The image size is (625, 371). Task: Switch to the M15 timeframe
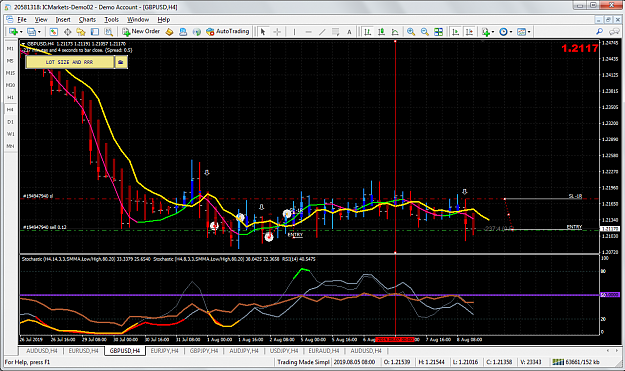[10, 73]
